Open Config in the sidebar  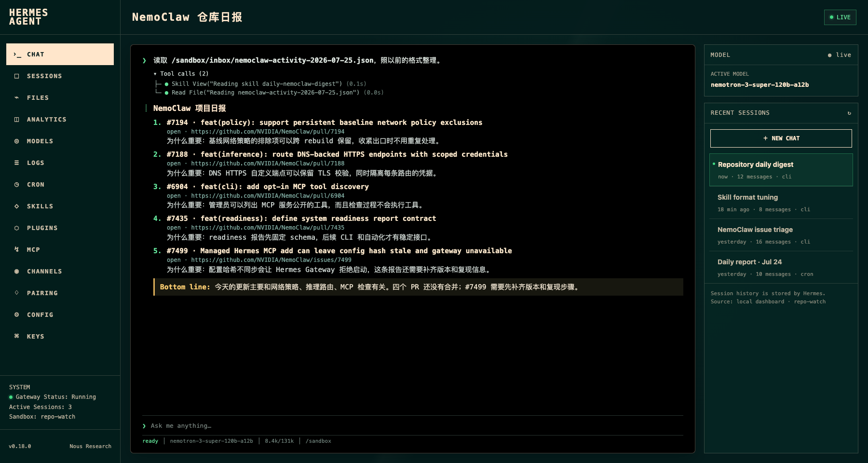coord(60,315)
